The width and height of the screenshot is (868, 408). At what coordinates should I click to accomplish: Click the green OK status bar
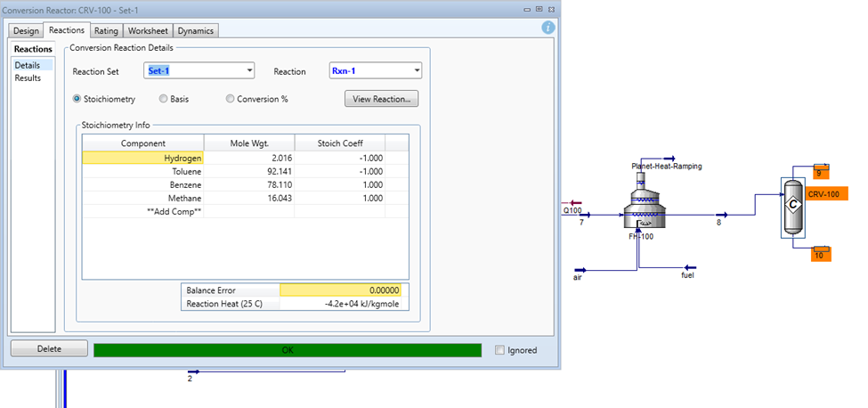pyautogui.click(x=288, y=350)
